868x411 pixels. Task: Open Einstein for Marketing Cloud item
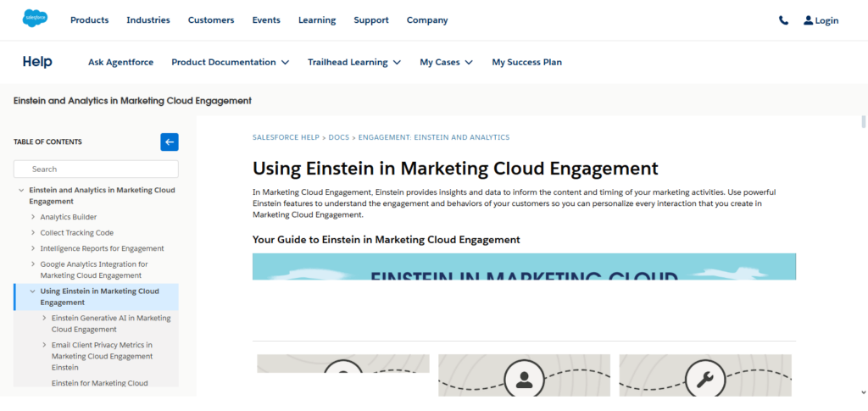[x=100, y=383]
